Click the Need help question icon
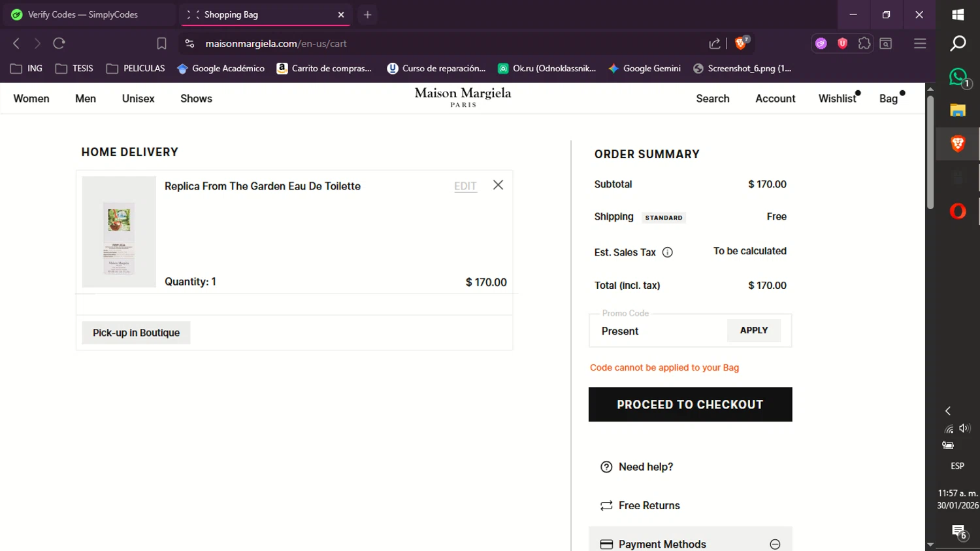The height and width of the screenshot is (551, 980). [606, 467]
